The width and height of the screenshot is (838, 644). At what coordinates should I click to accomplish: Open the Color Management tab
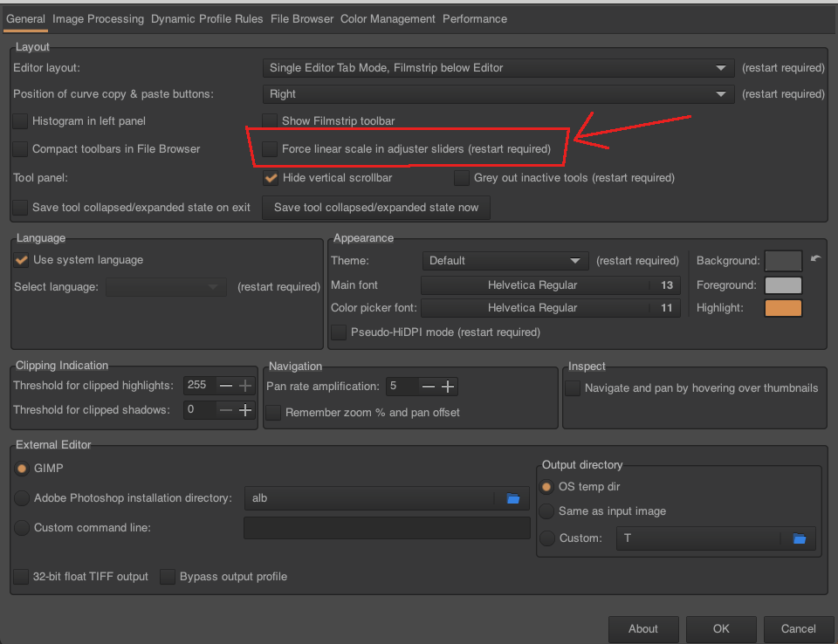388,19
